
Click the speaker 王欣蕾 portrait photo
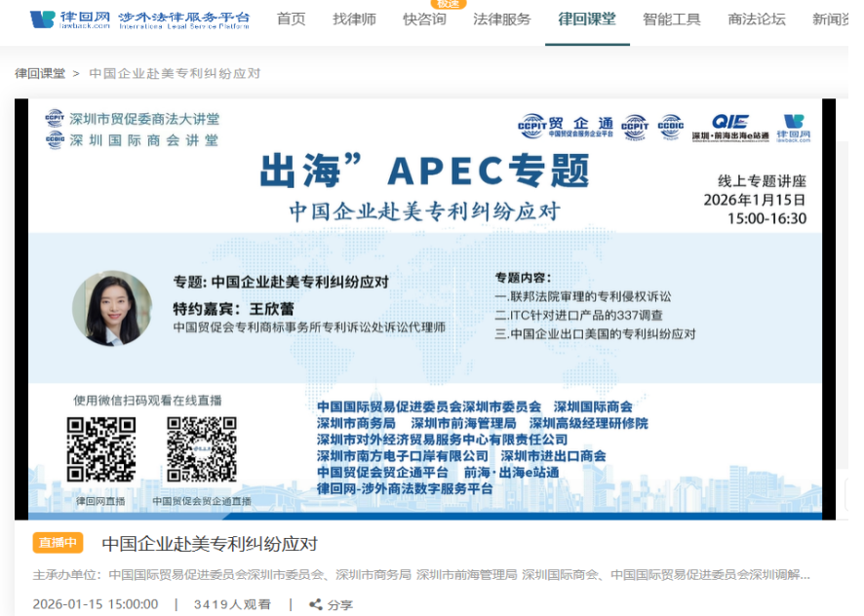111,307
